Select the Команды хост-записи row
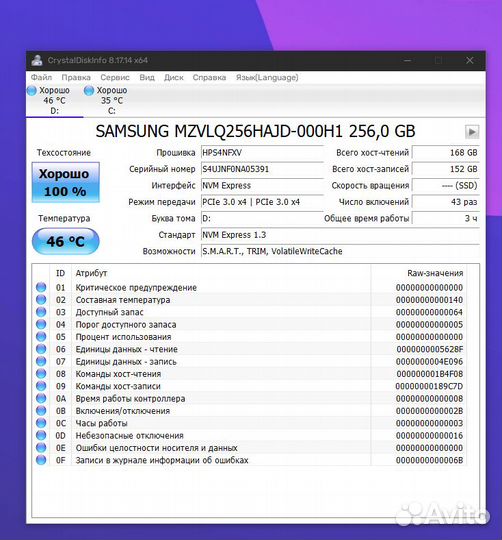This screenshot has width=502, height=540. point(249,386)
